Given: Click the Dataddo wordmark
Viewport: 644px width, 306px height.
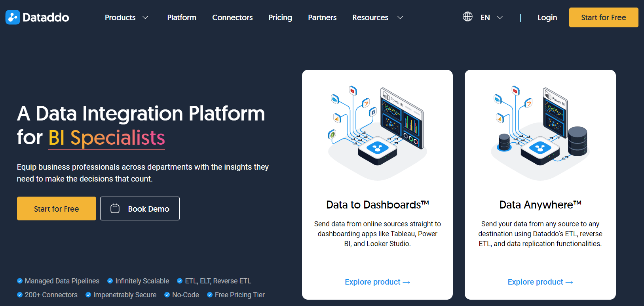Looking at the screenshot, I should point(46,17).
